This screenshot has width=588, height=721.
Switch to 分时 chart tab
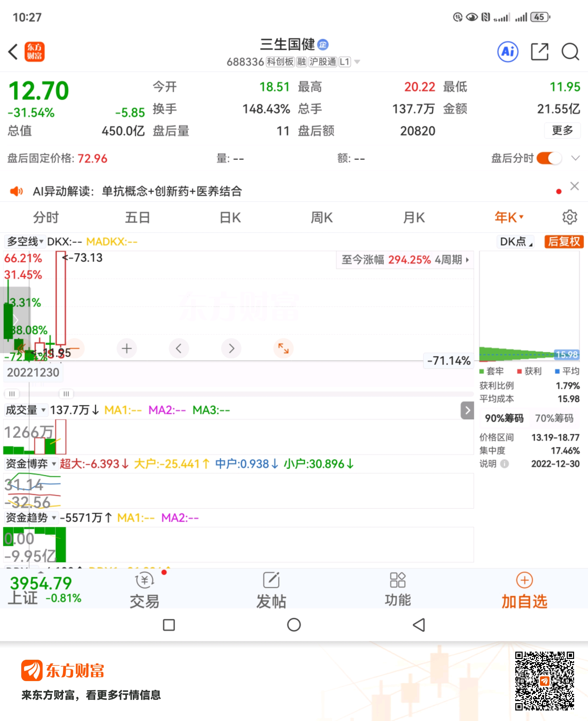tap(46, 217)
